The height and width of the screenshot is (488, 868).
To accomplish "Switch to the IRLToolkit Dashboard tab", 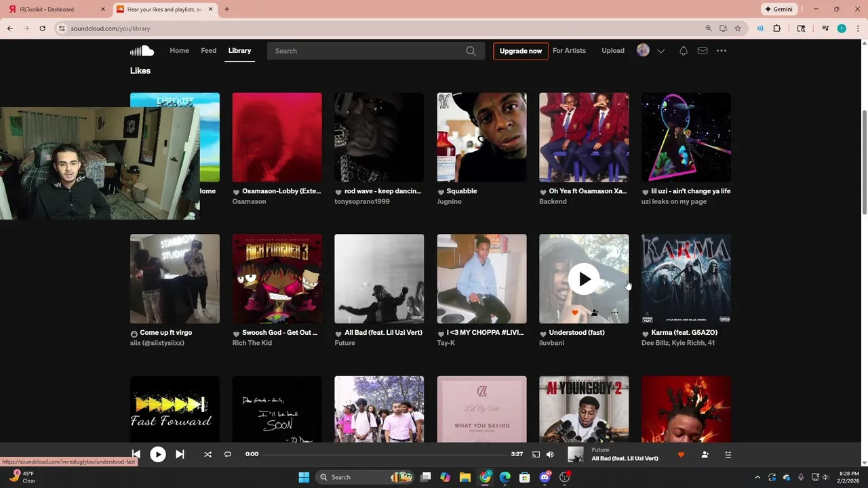I will pos(57,9).
